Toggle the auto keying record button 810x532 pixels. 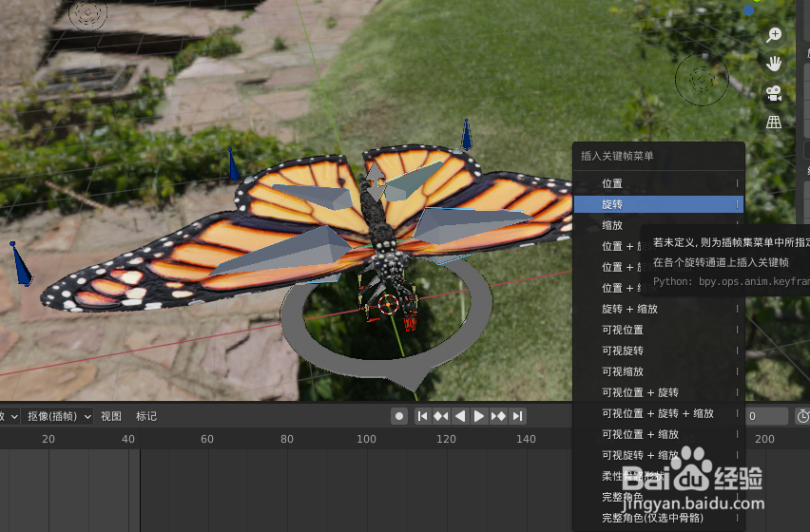tap(398, 416)
